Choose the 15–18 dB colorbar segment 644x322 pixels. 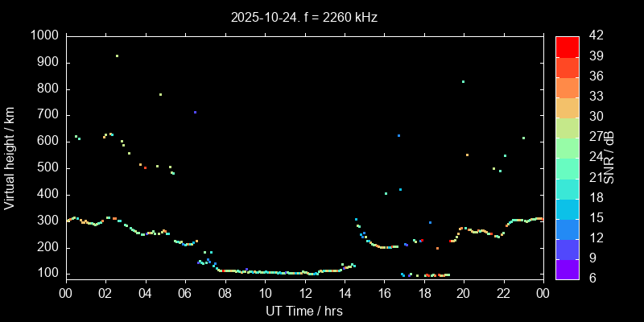[567, 208]
